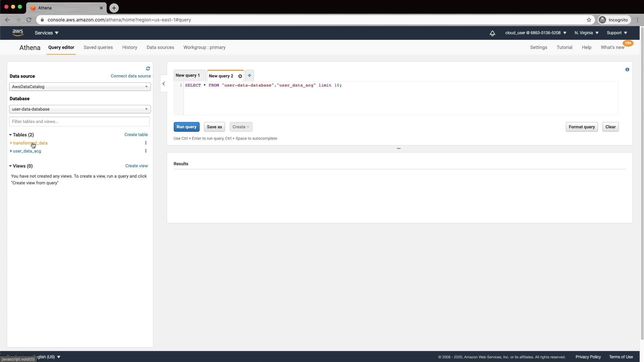Image resolution: width=644 pixels, height=362 pixels.
Task: Collapse the Tables (2) section
Action: (10, 135)
